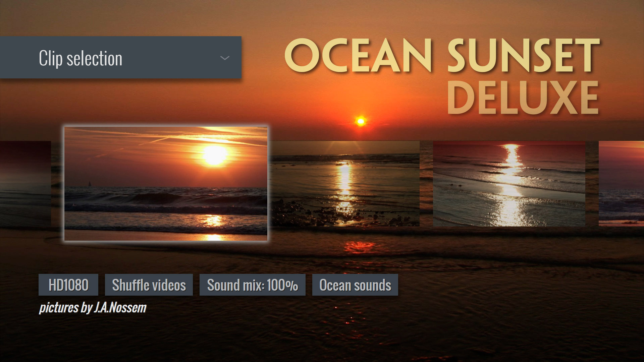
Task: Click the DELUXE subtitle text
Action: click(x=523, y=98)
